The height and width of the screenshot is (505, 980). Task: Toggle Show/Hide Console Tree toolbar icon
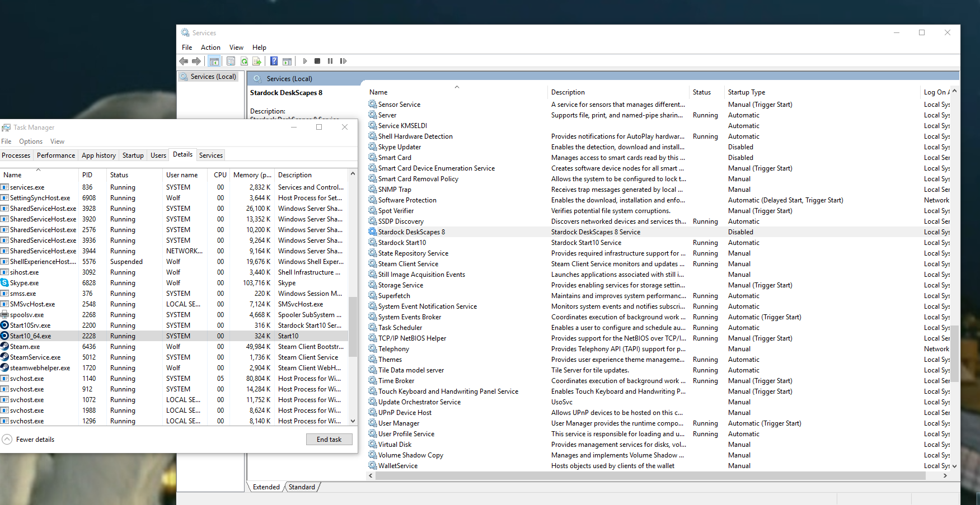coord(214,61)
